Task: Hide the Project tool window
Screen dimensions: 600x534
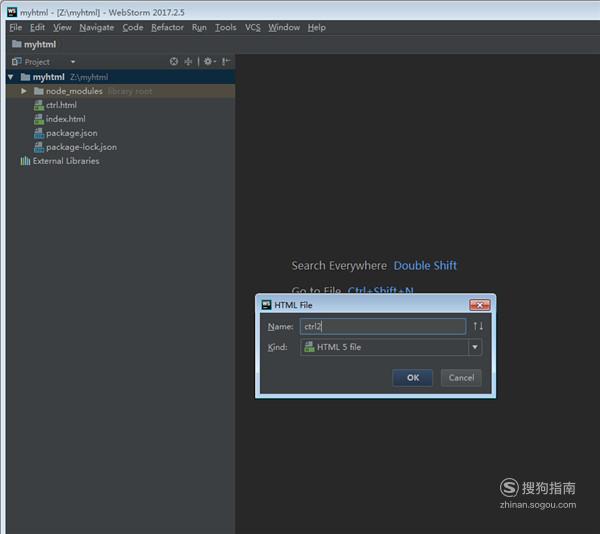Action: (x=226, y=62)
